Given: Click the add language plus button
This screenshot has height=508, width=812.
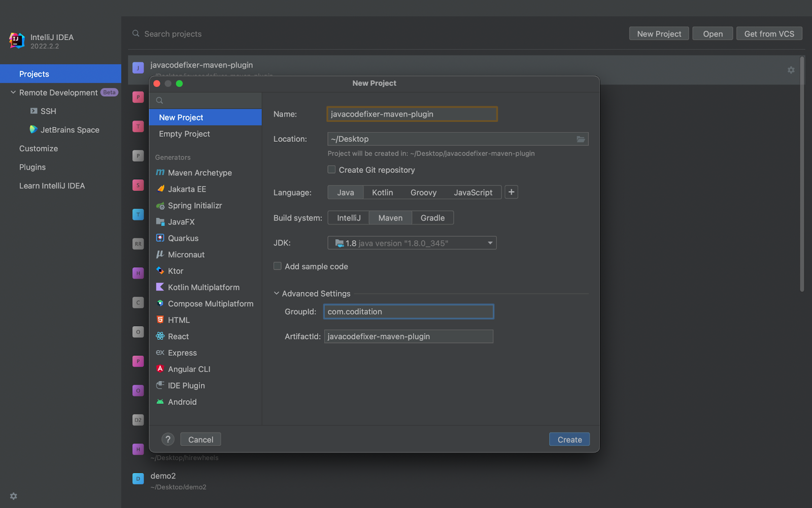Looking at the screenshot, I should 512,192.
